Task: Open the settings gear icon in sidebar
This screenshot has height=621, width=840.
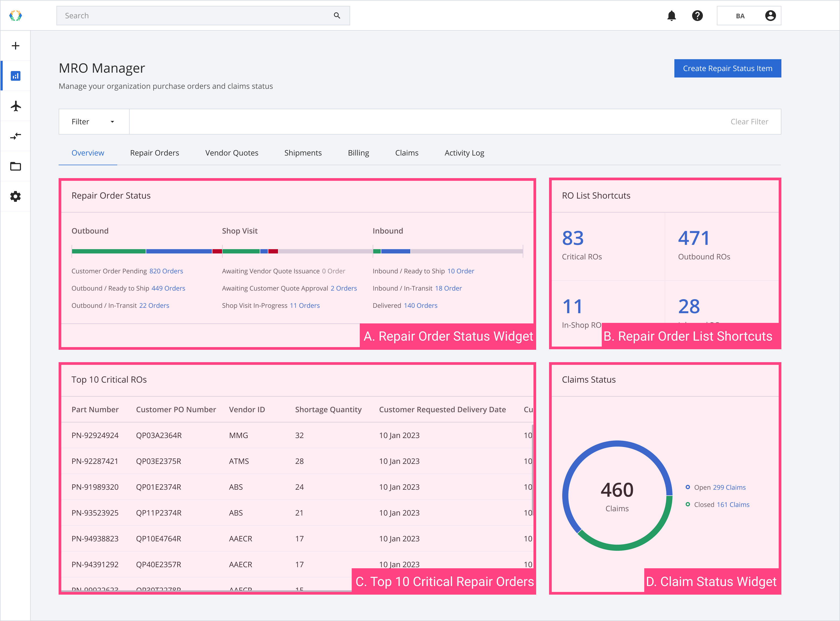Action: (15, 196)
